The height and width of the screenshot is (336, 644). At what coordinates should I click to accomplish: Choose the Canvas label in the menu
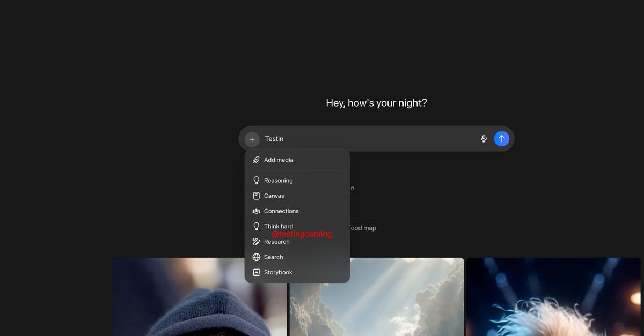tap(274, 196)
